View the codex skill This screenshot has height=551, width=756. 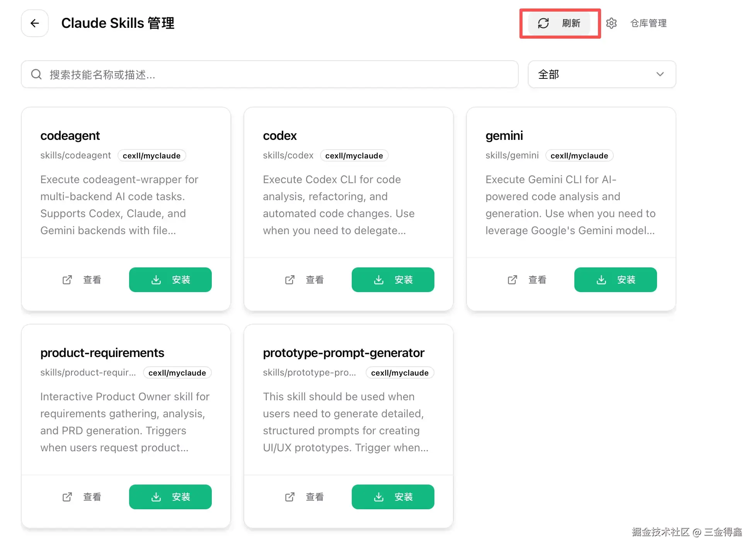point(305,280)
